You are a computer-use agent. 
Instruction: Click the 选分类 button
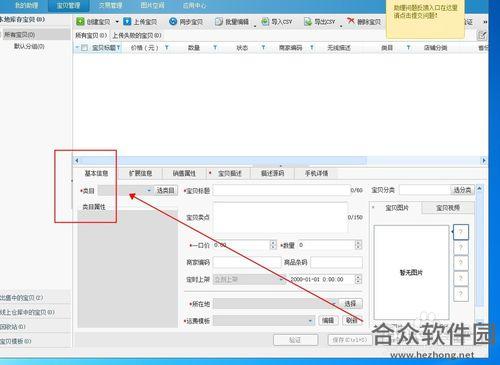point(462,190)
